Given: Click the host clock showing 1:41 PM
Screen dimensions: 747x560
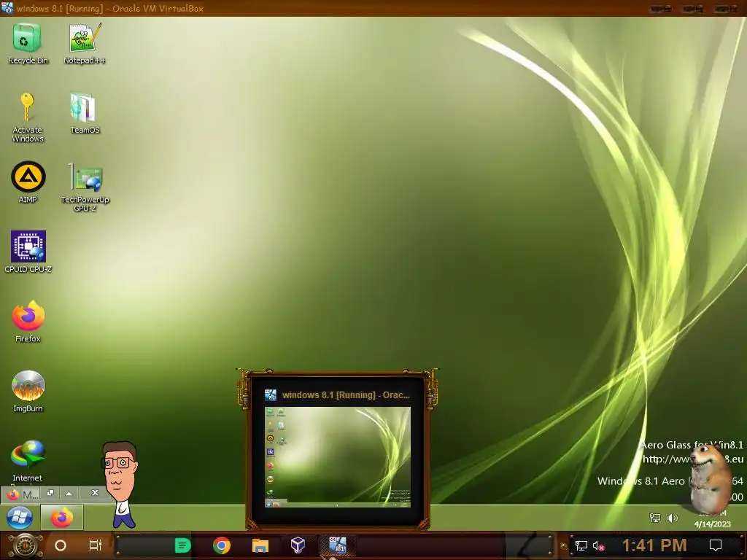Looking at the screenshot, I should click(x=654, y=545).
